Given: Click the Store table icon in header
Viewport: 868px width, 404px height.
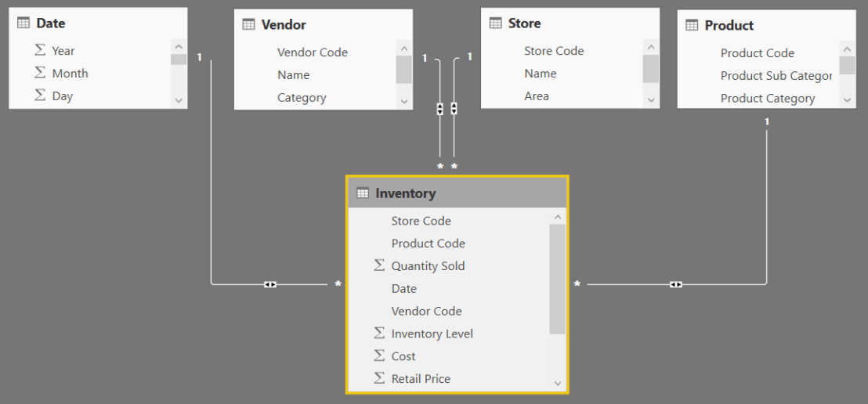Looking at the screenshot, I should pos(495,23).
